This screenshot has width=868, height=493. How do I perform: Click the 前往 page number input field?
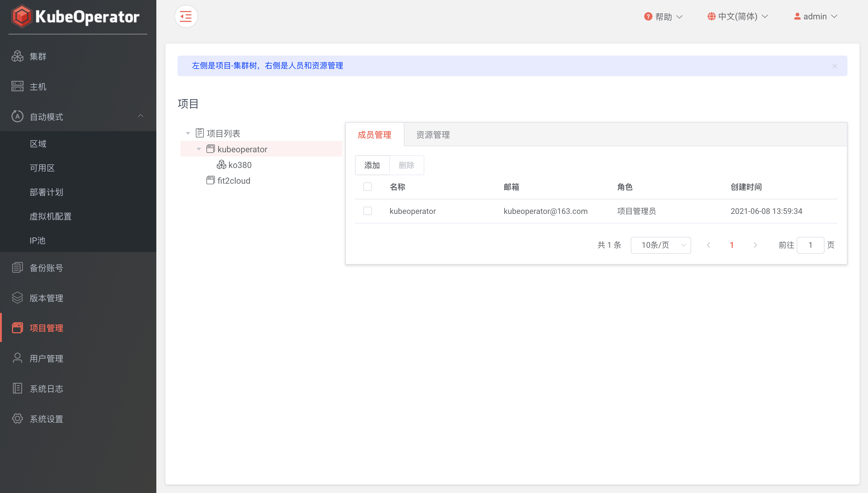pyautogui.click(x=810, y=245)
